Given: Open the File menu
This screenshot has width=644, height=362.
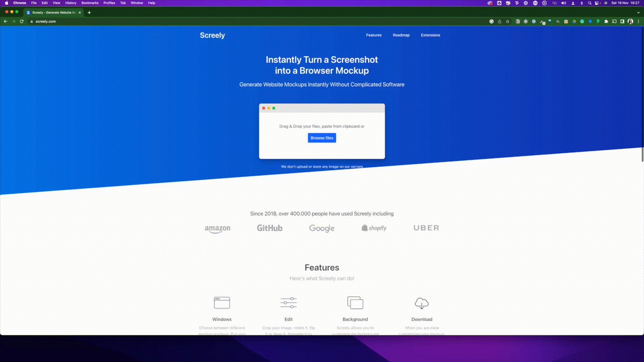Looking at the screenshot, I should [34, 3].
